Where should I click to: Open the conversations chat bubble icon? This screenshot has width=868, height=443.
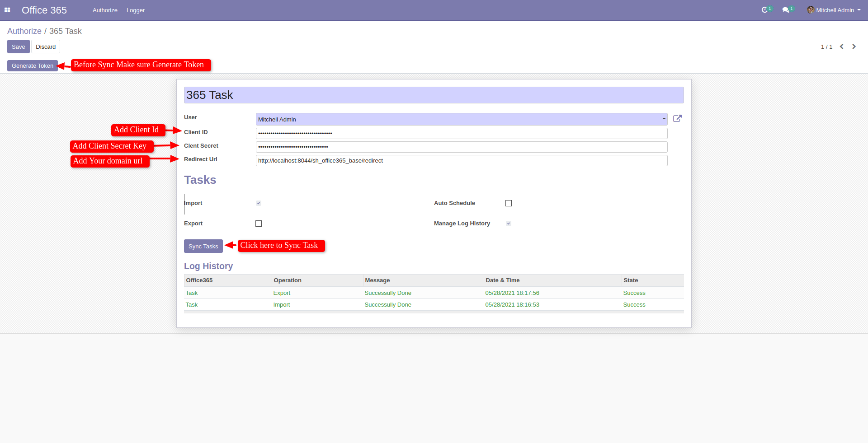pos(786,10)
